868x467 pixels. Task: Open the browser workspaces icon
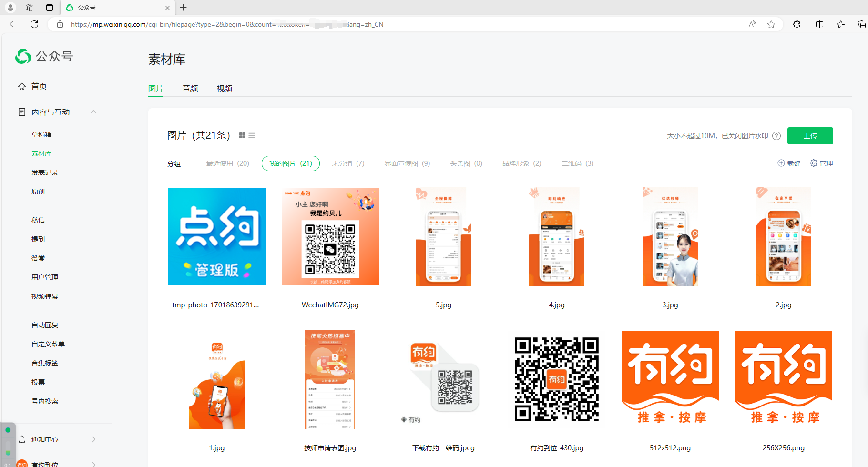pos(30,8)
